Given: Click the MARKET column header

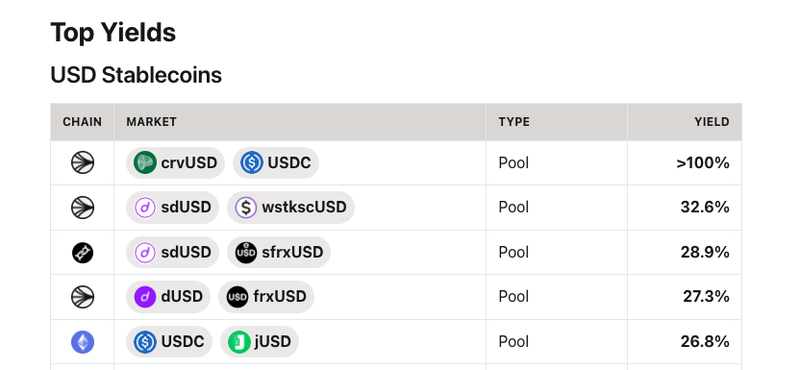Looking at the screenshot, I should [x=152, y=122].
